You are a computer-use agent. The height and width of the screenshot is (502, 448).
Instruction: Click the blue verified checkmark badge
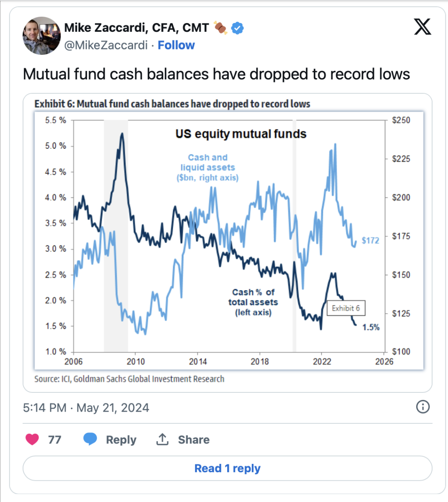point(238,28)
